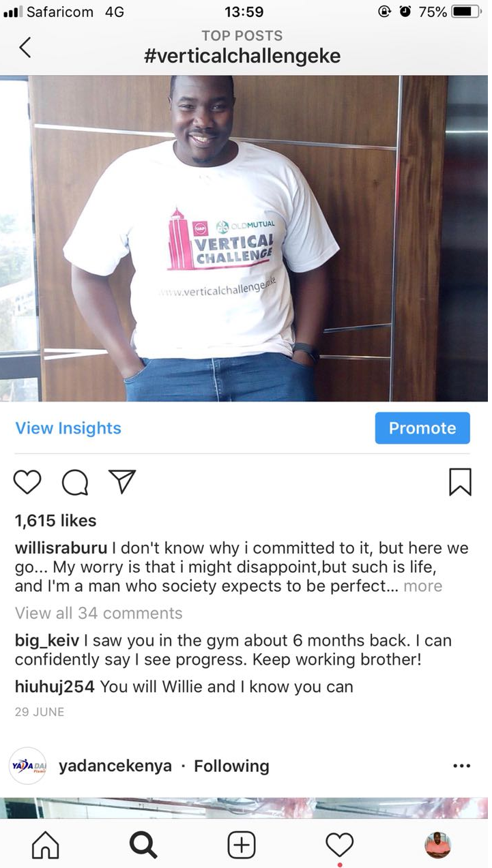Open the Search tab magnifier icon
Screen dimensions: 492x868
pyautogui.click(x=143, y=845)
